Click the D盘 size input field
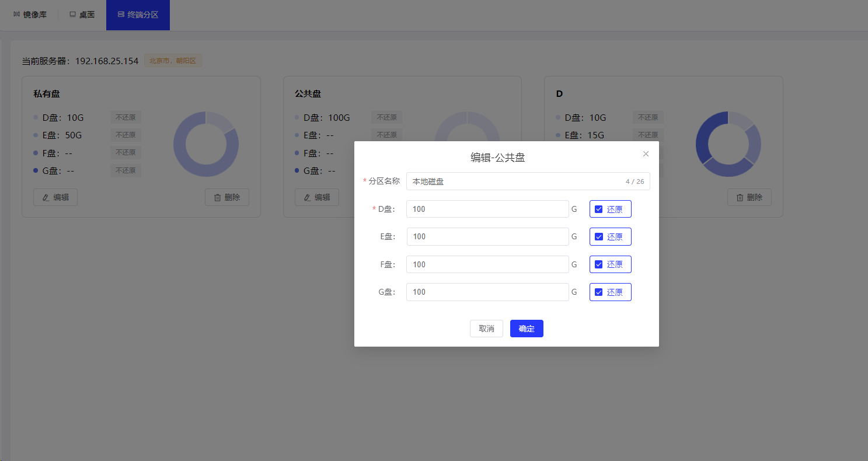The width and height of the screenshot is (868, 461). 487,209
